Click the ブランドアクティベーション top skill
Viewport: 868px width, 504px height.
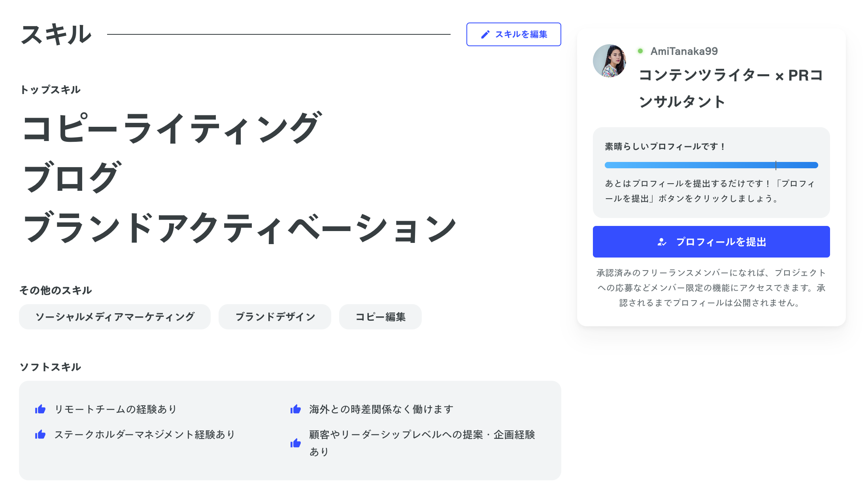pyautogui.click(x=240, y=228)
